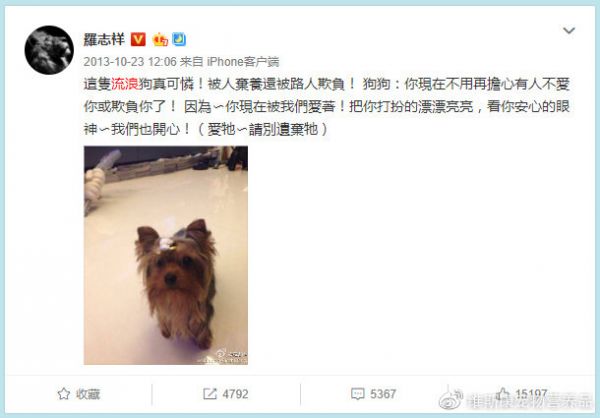Click the red highlighted 流浪 keyword
This screenshot has width=600, height=418.
point(125,84)
